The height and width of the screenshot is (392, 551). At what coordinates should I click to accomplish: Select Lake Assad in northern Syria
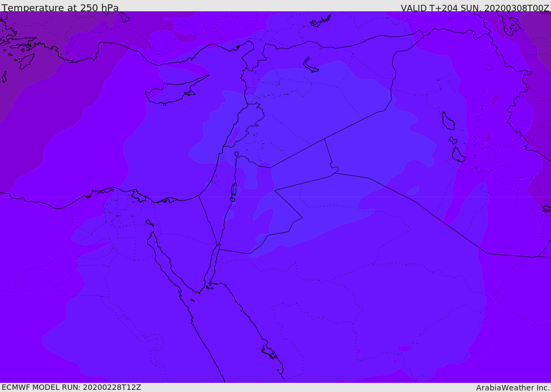[x=311, y=65]
